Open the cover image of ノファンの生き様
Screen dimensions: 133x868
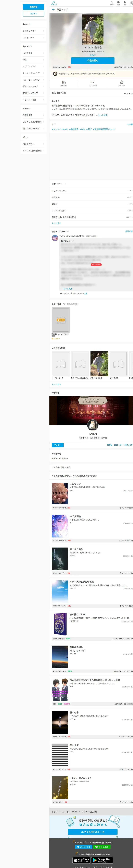93,29
